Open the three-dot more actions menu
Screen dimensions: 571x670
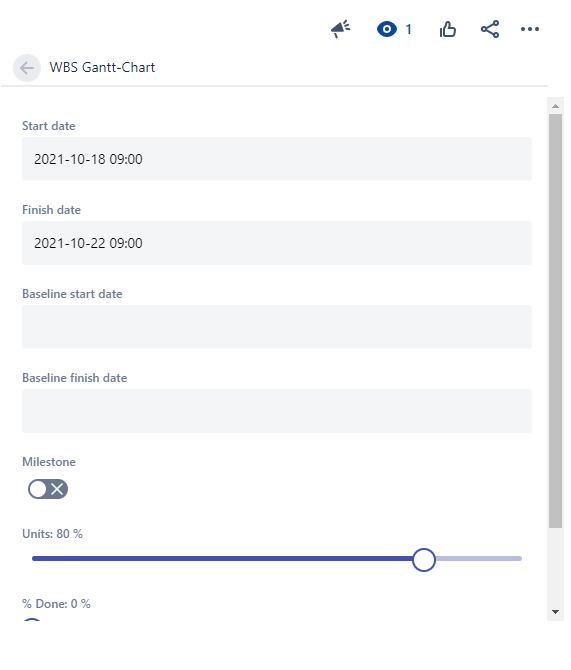pyautogui.click(x=530, y=29)
